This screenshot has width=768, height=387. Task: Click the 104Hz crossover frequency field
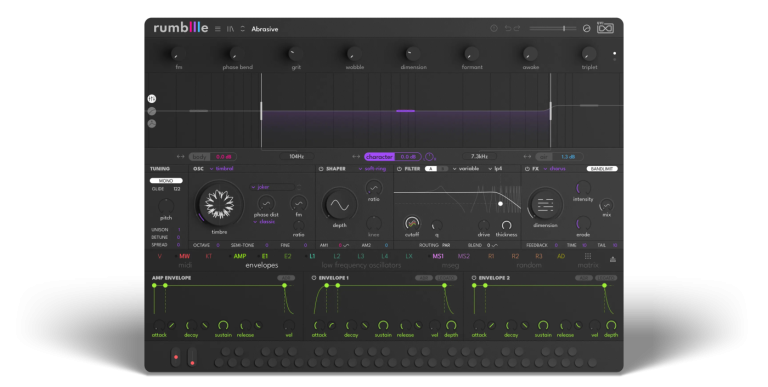pos(297,156)
